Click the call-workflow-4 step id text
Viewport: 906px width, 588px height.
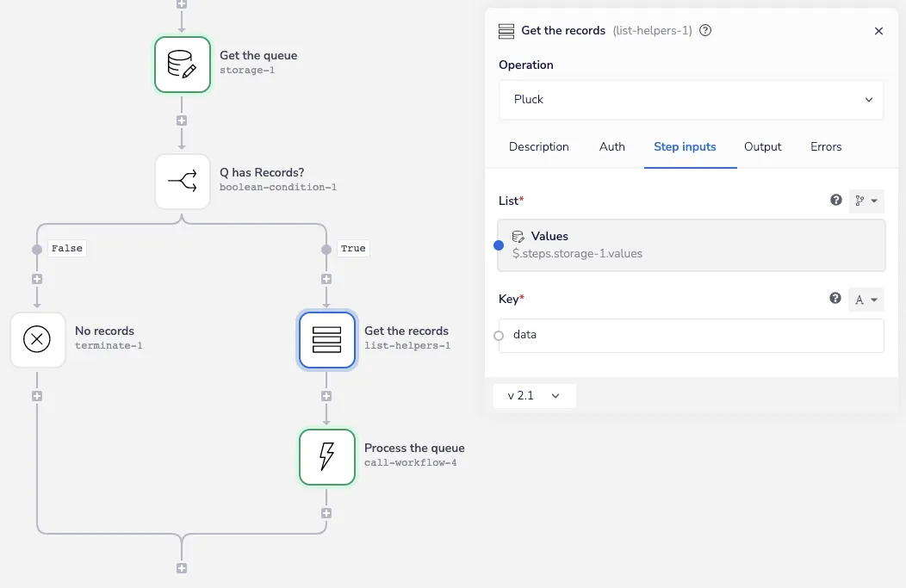point(410,462)
